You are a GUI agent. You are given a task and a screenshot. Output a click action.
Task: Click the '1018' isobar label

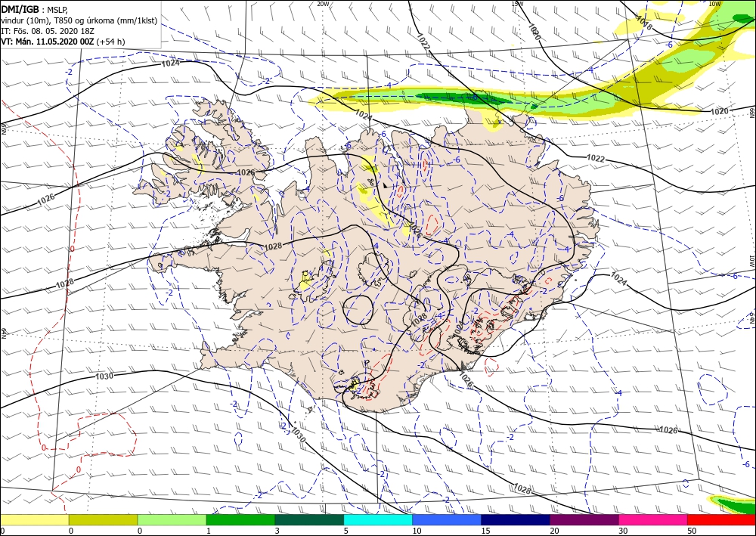pos(643,23)
